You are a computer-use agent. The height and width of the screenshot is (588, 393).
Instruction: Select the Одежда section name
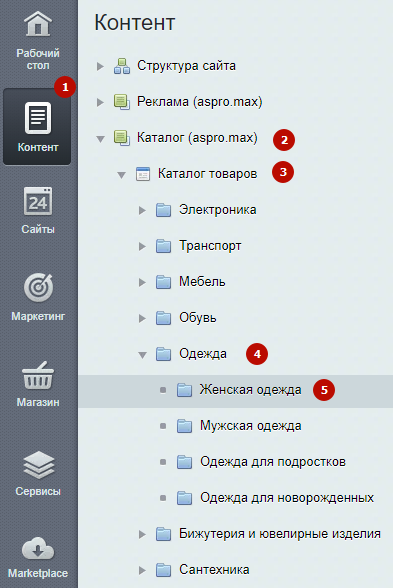click(203, 354)
